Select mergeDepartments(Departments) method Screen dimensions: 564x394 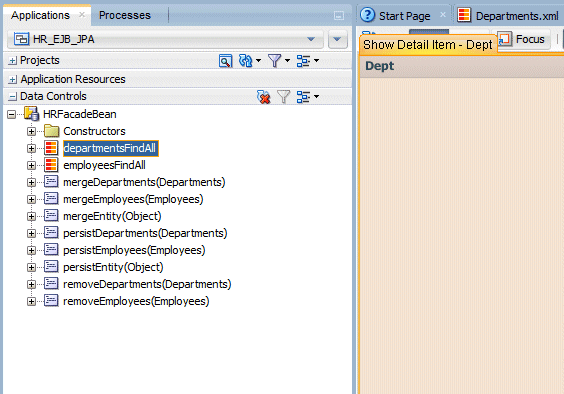[x=144, y=182]
